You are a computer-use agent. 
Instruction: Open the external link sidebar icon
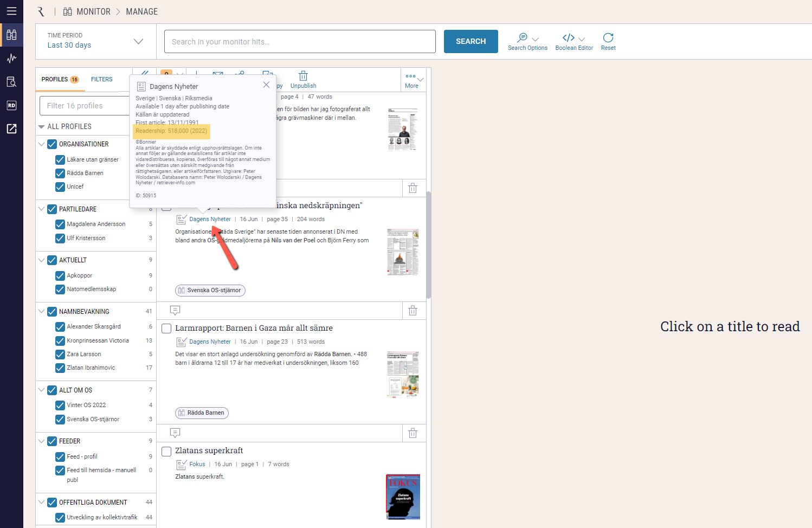[11, 128]
